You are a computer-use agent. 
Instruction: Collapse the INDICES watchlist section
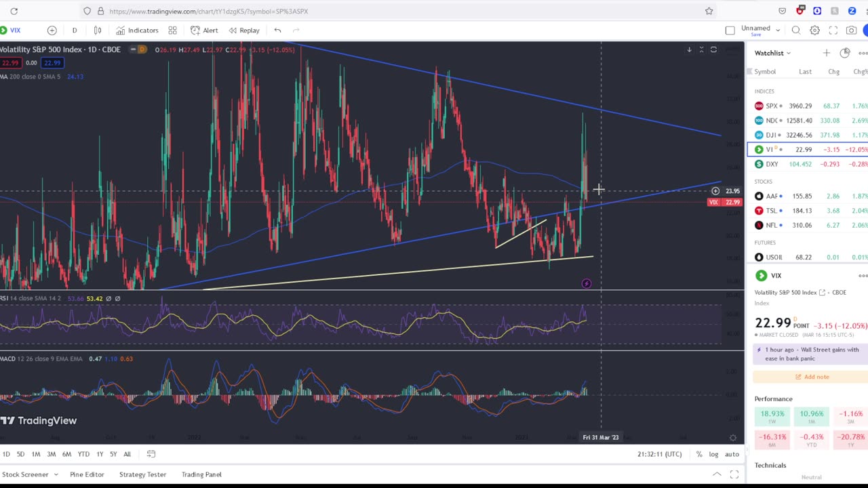pos(764,91)
